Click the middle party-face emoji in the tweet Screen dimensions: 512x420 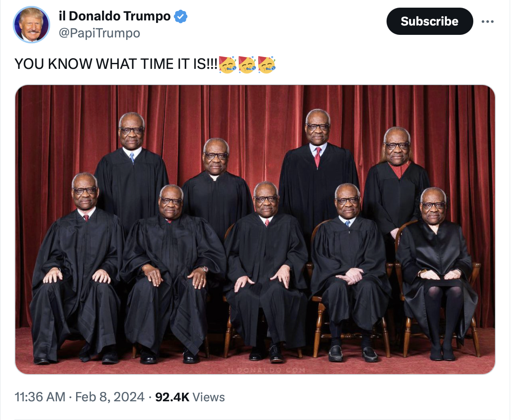247,64
